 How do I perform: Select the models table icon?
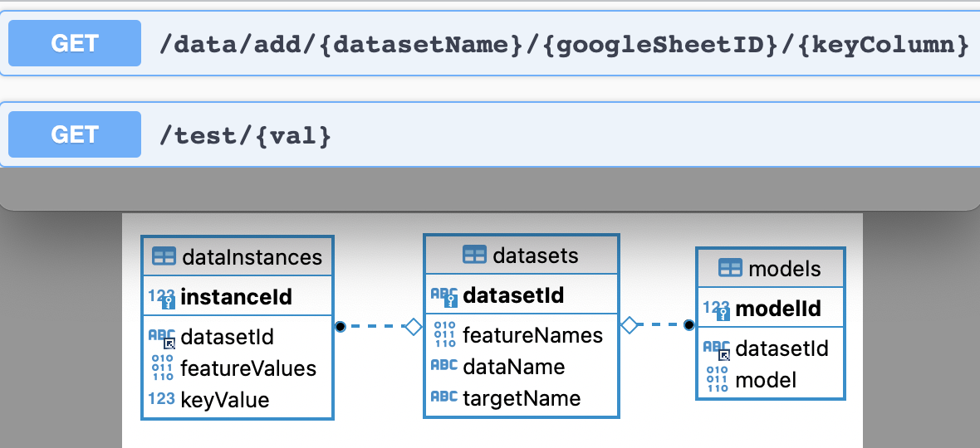pyautogui.click(x=731, y=268)
